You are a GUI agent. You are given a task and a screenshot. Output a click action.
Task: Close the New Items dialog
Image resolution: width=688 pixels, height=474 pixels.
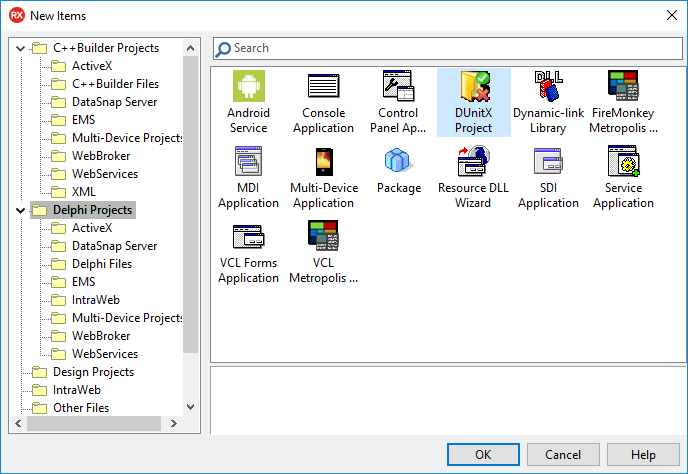click(x=671, y=15)
